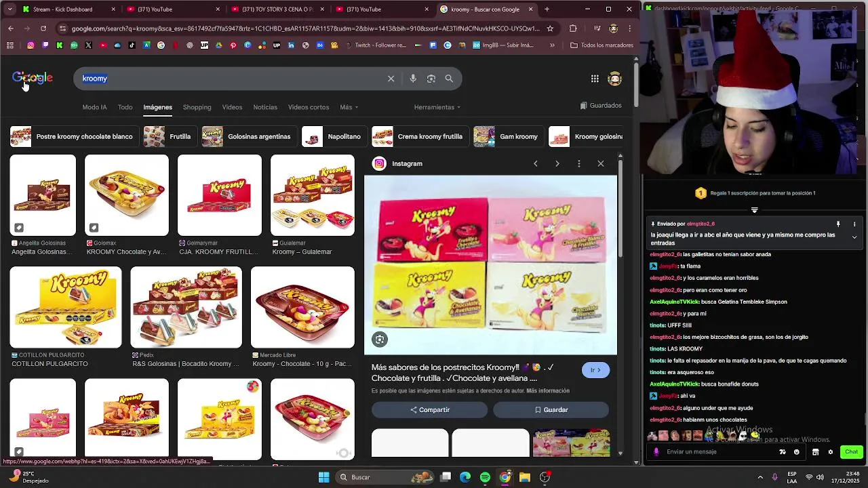
Task: Open the Pinterest bookmark icon
Action: click(233, 45)
